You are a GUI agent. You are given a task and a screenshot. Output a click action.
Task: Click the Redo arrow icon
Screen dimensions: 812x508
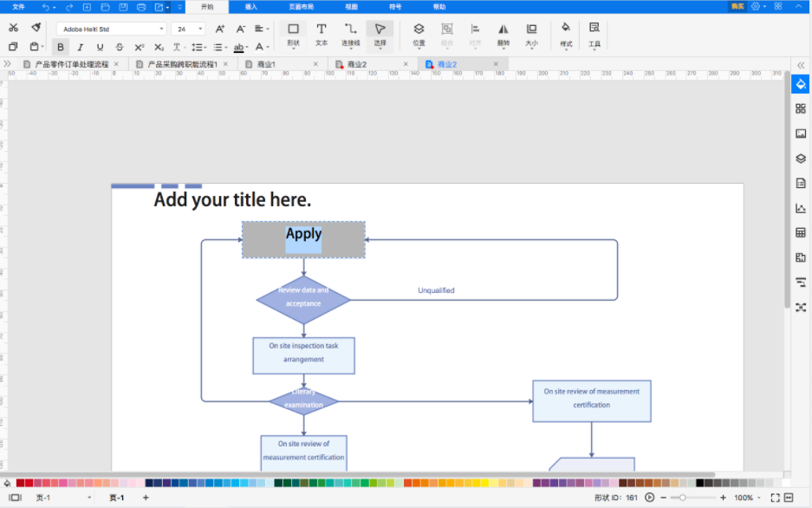(69, 7)
